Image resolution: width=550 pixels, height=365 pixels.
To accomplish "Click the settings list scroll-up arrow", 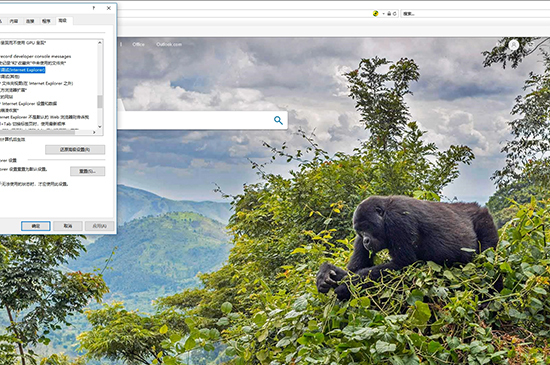I will click(x=100, y=42).
